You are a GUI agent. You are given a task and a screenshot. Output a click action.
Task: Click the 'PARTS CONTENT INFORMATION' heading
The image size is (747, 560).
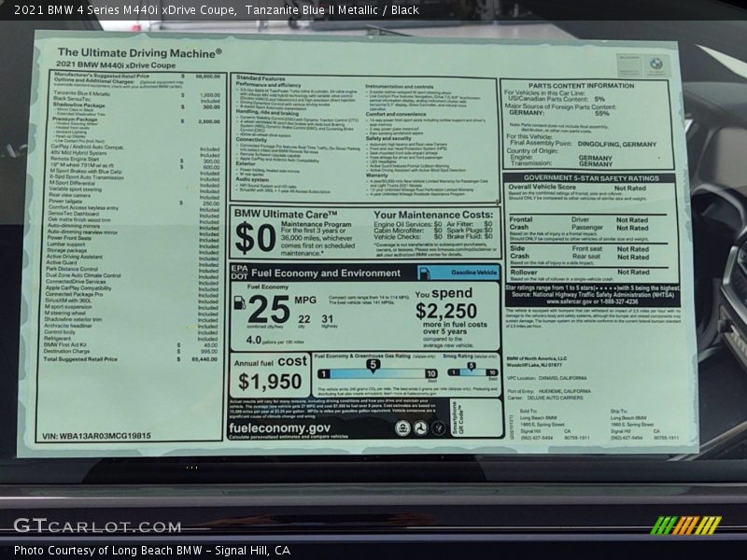pyautogui.click(x=581, y=86)
